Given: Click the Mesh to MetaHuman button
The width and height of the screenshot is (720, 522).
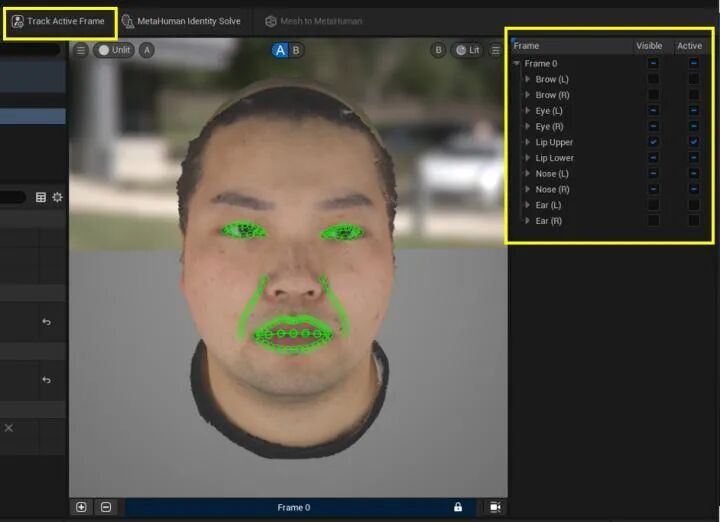Looking at the screenshot, I should coord(314,21).
